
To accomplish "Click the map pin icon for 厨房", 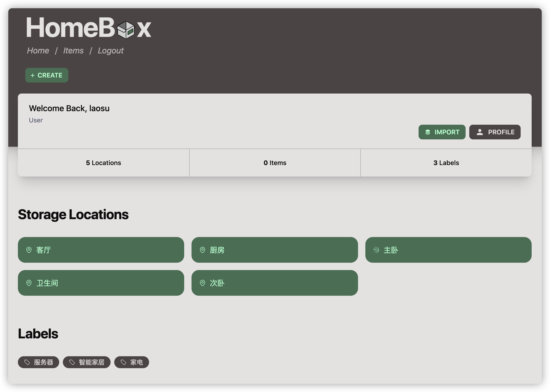I will coord(202,250).
